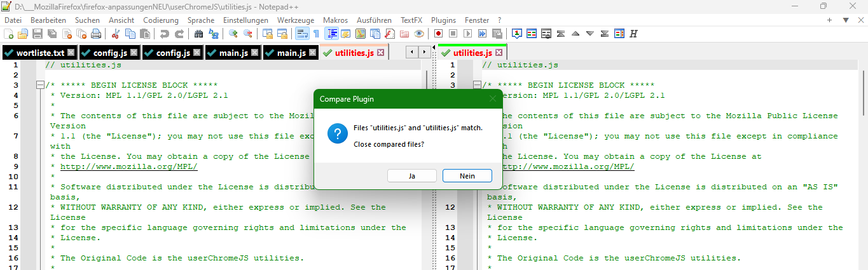The width and height of the screenshot is (868, 270).
Task: Jump to next difference arrow icon
Action: coord(589,34)
